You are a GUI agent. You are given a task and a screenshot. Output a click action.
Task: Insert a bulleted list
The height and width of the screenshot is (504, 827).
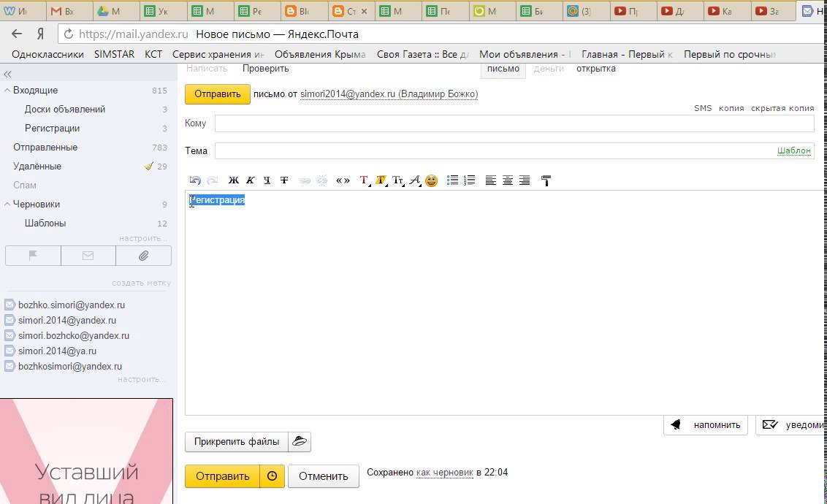[452, 180]
